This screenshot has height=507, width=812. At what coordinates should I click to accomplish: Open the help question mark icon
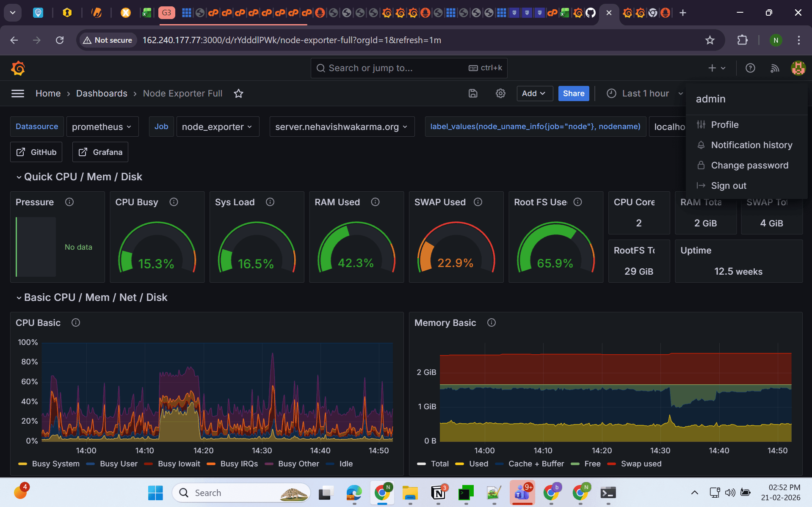point(750,68)
